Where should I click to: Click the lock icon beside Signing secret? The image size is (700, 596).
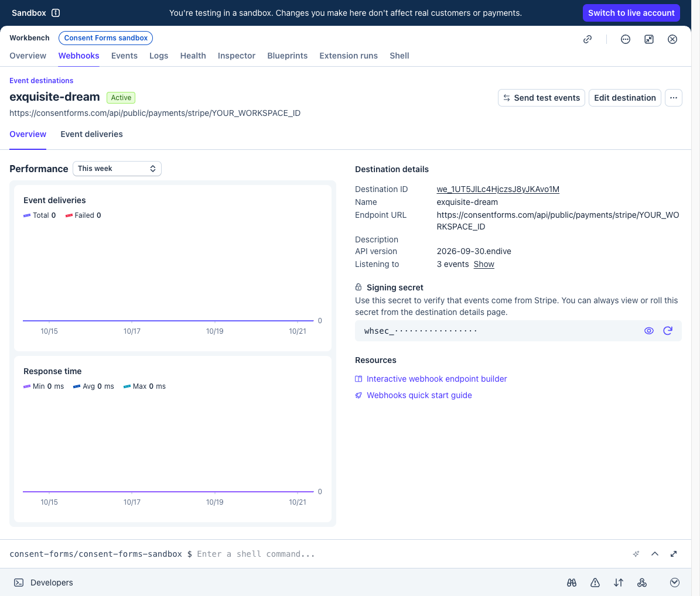pyautogui.click(x=358, y=287)
